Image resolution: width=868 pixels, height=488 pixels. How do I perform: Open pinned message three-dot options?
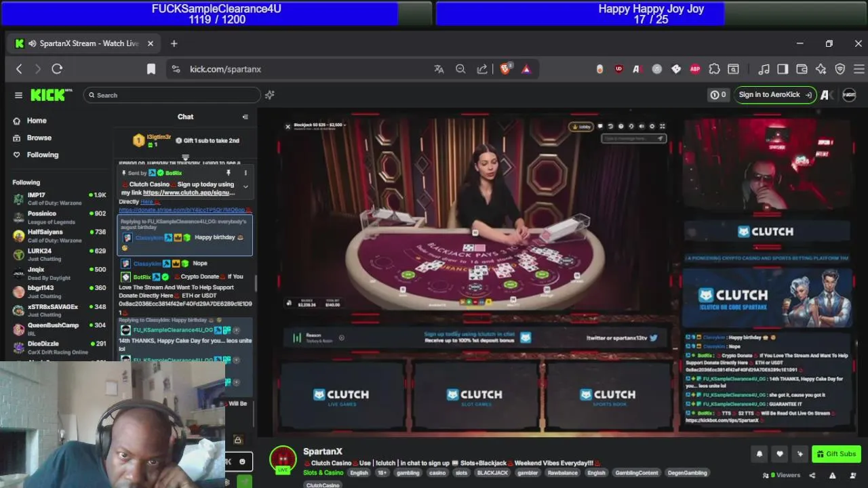point(245,173)
